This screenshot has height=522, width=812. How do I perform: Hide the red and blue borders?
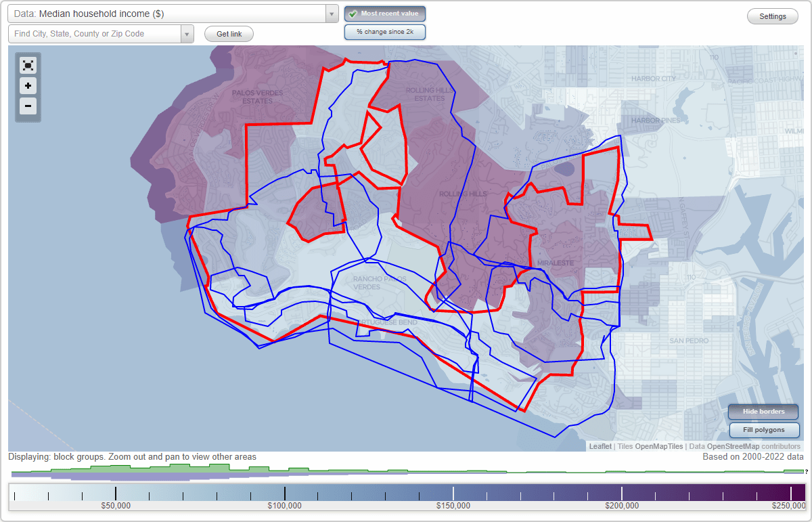click(x=763, y=412)
